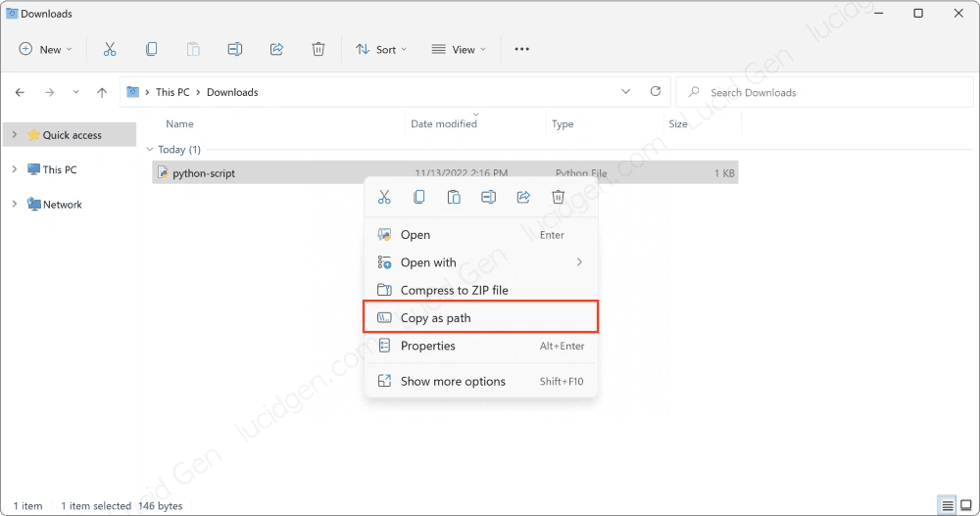
Task: Open the See more ellipsis menu
Action: tap(522, 49)
